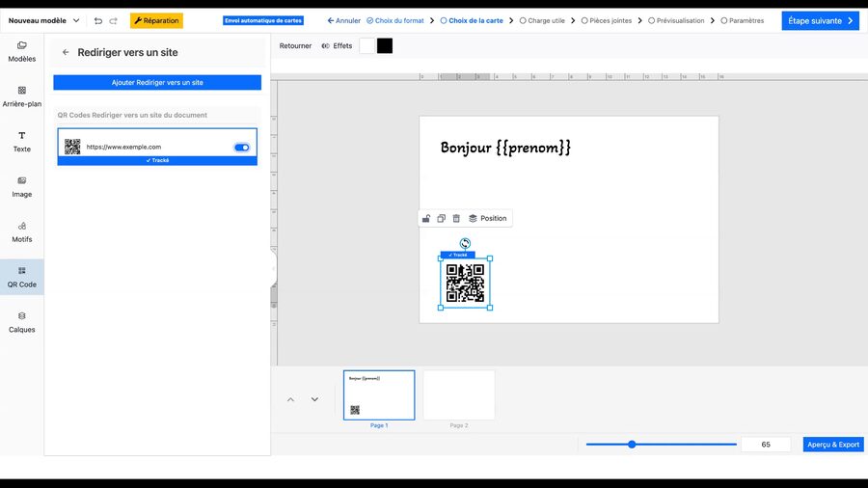Screen dimensions: 868x488
Task: Click the zoom slider handle
Action: [632, 445]
